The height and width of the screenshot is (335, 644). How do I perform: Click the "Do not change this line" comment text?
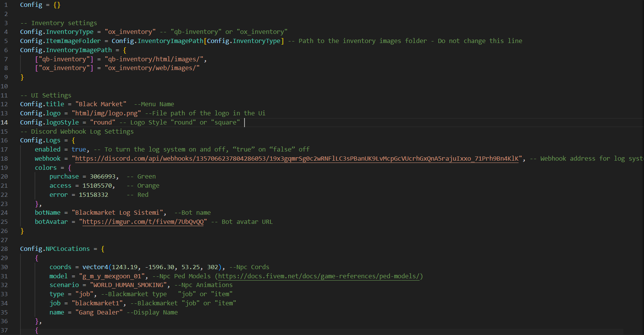click(480, 41)
